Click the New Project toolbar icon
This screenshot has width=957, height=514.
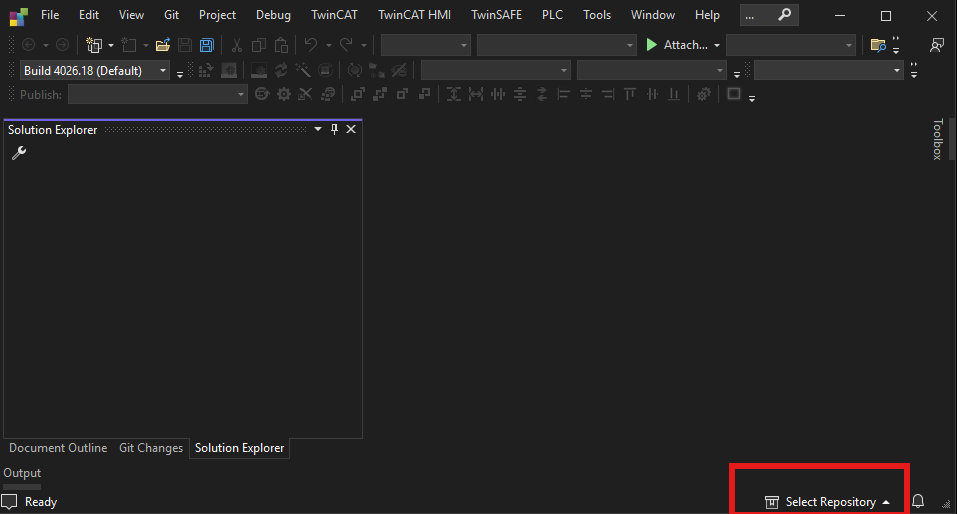pos(94,45)
